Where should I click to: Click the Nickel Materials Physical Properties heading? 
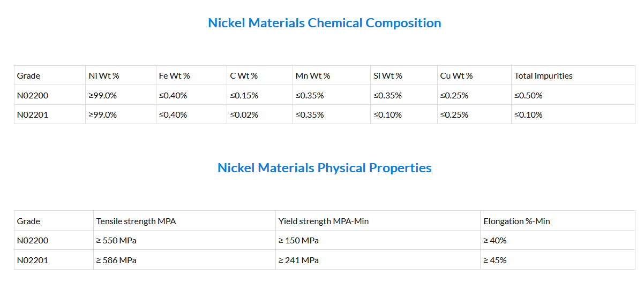(x=324, y=168)
